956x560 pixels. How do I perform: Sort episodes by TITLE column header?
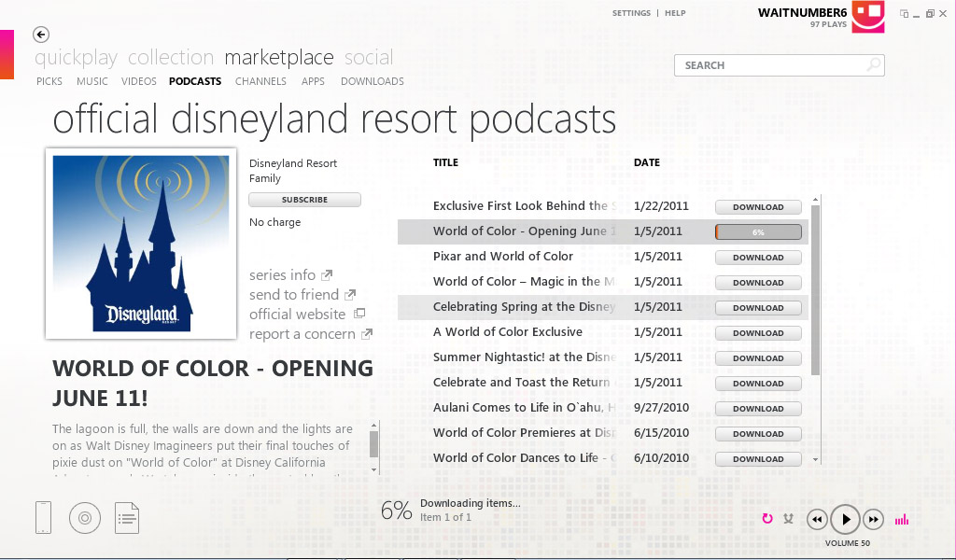[x=445, y=162]
